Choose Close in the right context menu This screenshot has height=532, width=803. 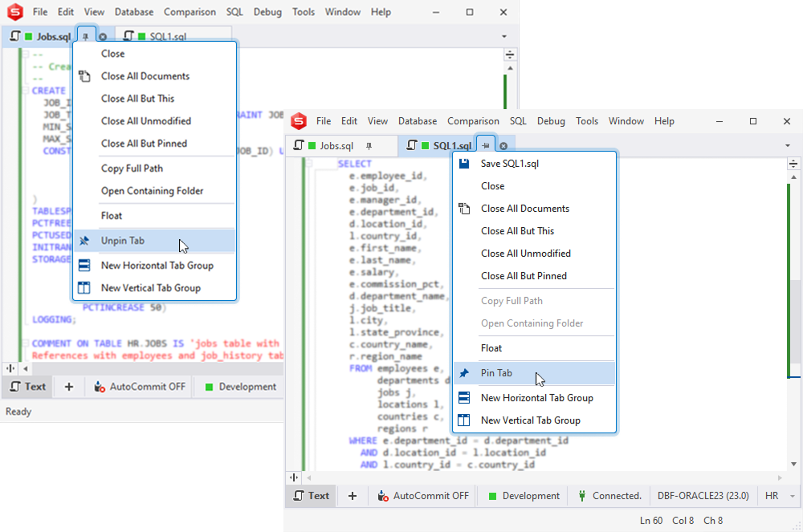[534, 186]
